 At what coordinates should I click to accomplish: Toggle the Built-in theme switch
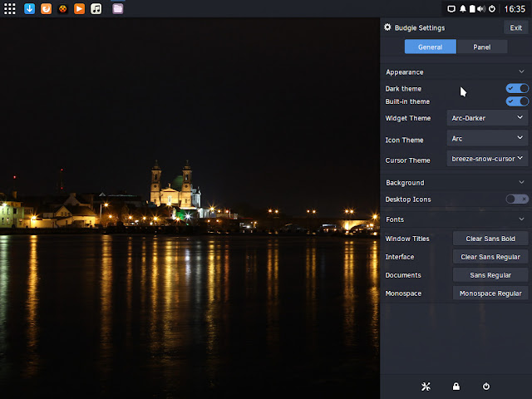pyautogui.click(x=517, y=101)
